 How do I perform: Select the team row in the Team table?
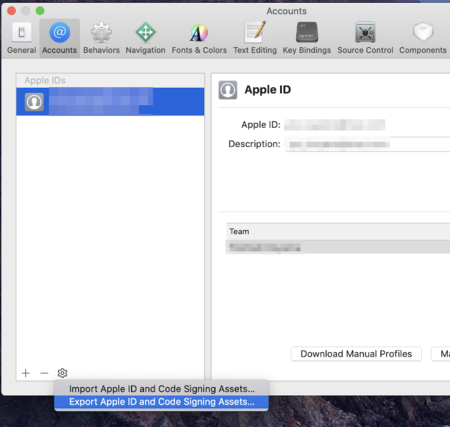tap(338, 247)
